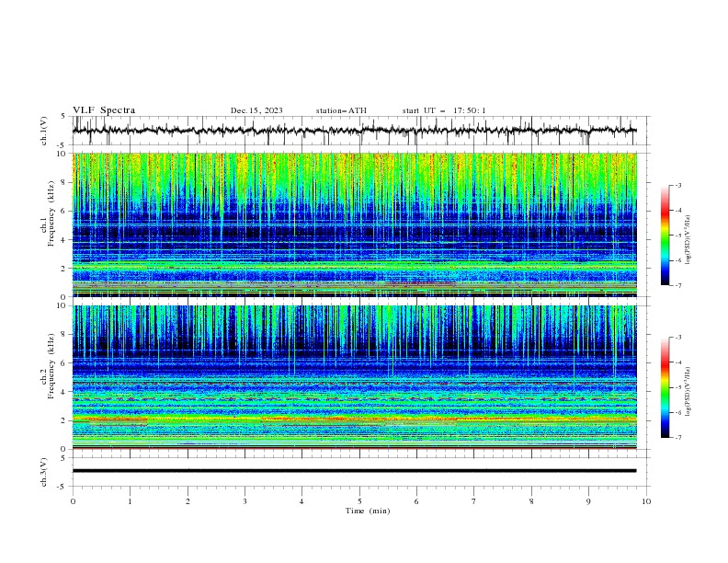Click the time axis tick label '10'
Viewport: 728px width, 563px height.
[646, 501]
